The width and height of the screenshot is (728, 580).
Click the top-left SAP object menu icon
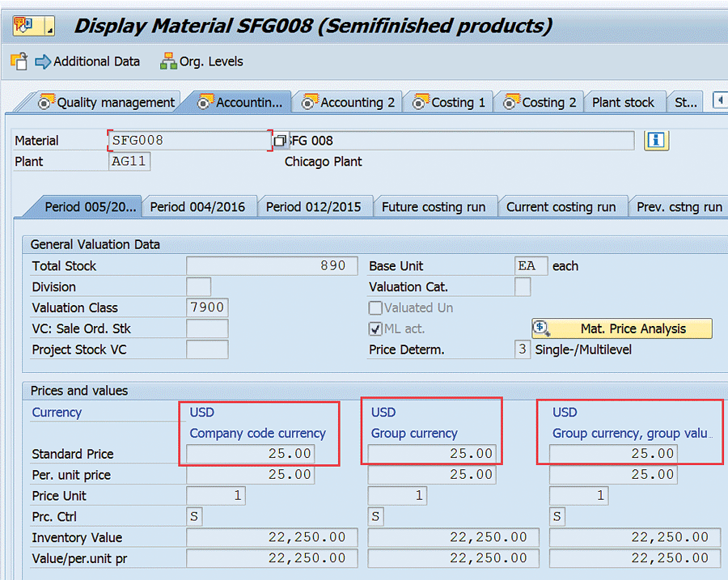(x=23, y=26)
